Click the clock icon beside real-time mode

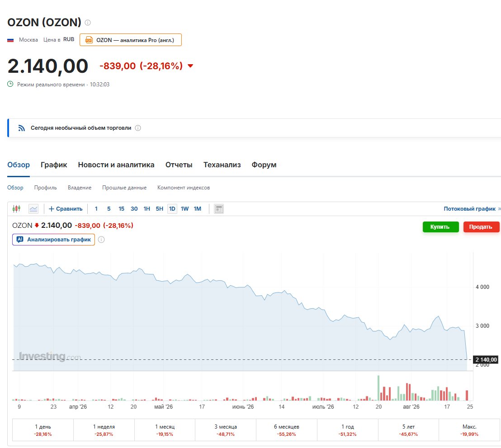pos(10,84)
